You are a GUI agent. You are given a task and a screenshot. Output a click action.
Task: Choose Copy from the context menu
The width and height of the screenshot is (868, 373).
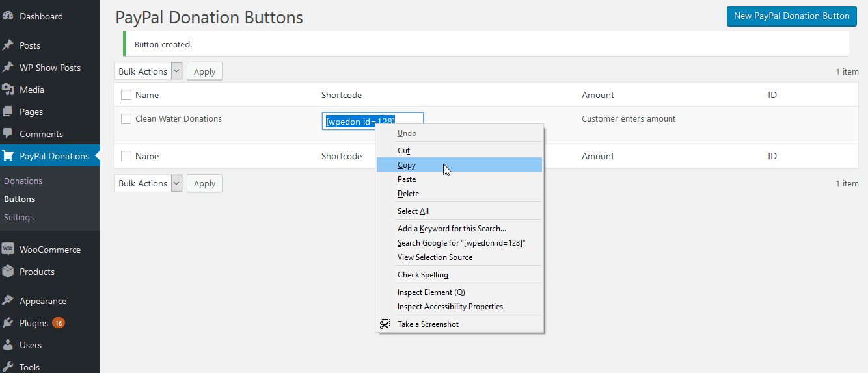click(459, 165)
